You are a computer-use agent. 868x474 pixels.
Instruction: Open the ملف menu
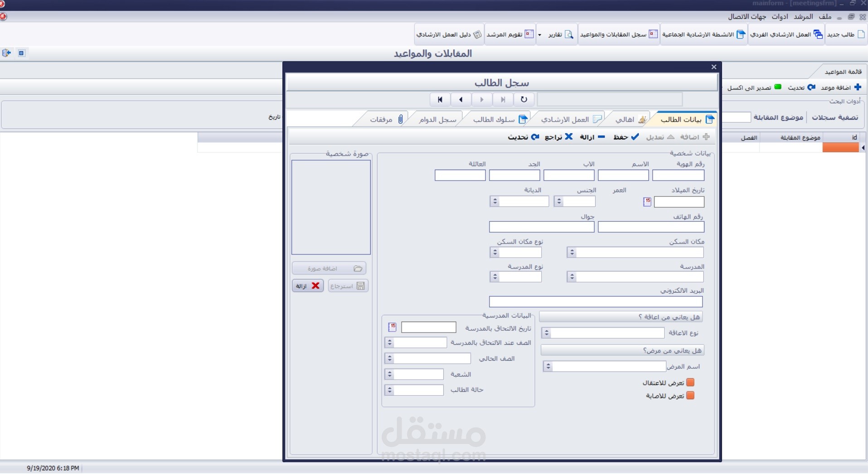825,16
